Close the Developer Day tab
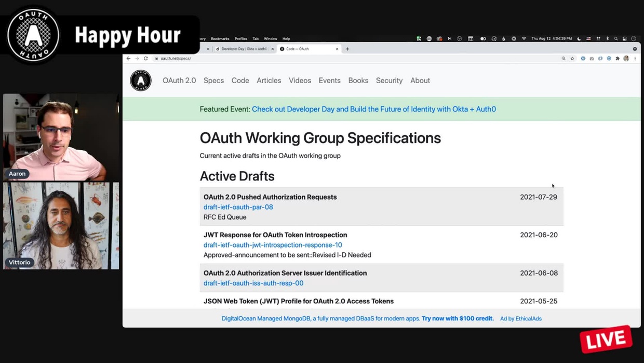Image resolution: width=644 pixels, height=363 pixels. point(273,49)
